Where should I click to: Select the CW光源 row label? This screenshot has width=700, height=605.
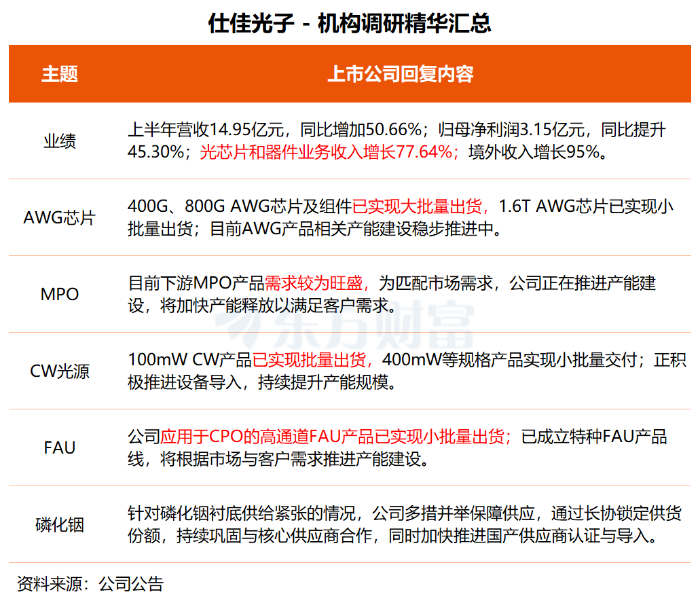[60, 371]
